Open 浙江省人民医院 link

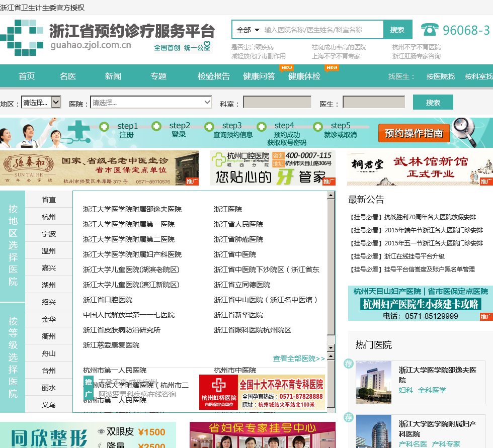tap(238, 224)
